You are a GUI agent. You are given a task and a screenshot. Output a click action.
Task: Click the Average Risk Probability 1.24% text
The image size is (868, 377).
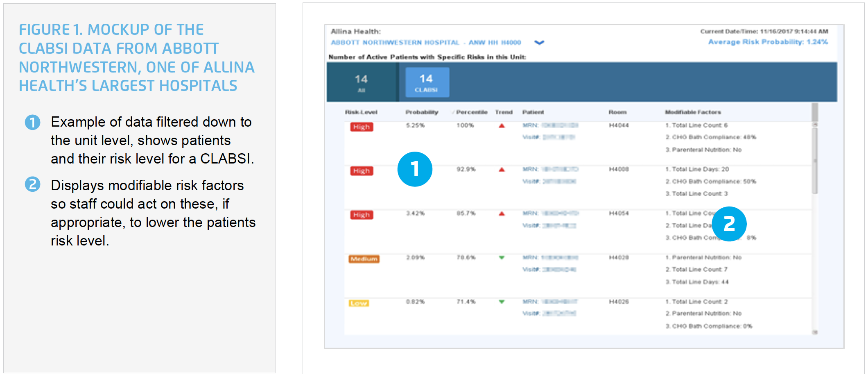768,42
